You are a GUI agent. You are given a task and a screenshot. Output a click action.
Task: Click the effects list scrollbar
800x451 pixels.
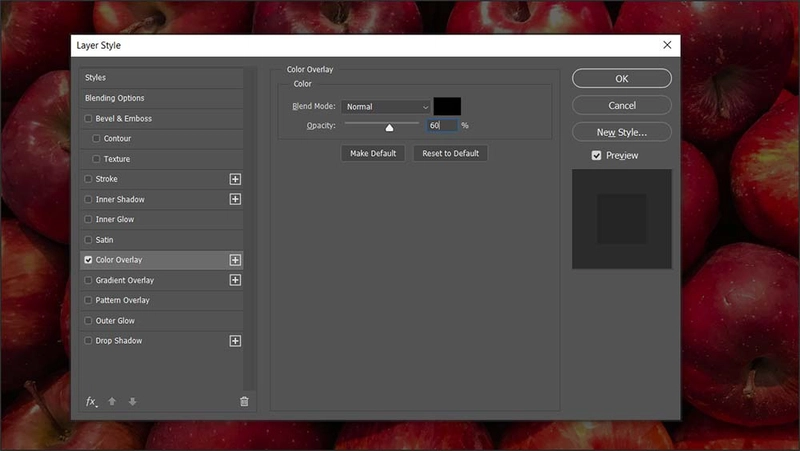tap(249, 230)
